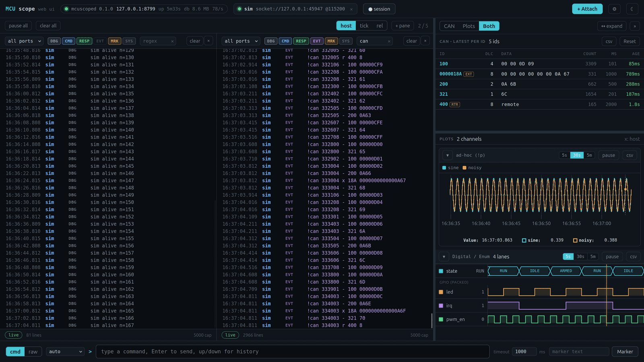The width and height of the screenshot is (644, 362).
Task: Toggle live mode in right pane footer
Action: coord(230,335)
